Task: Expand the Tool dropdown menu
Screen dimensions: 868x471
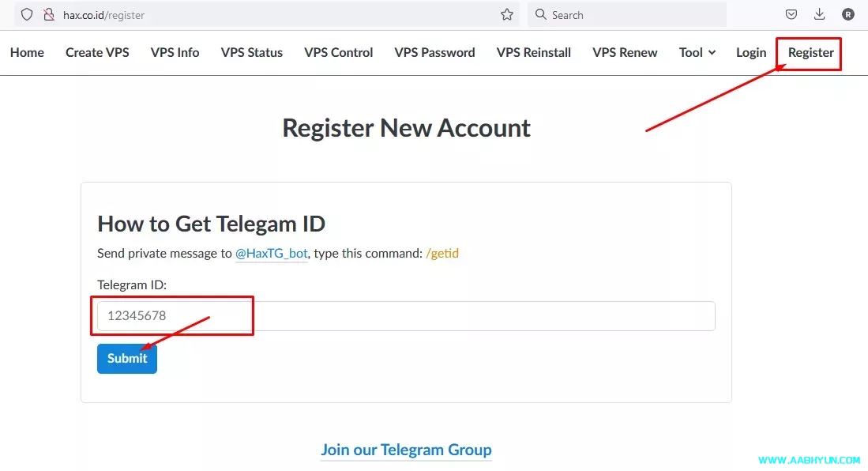Action: point(697,52)
